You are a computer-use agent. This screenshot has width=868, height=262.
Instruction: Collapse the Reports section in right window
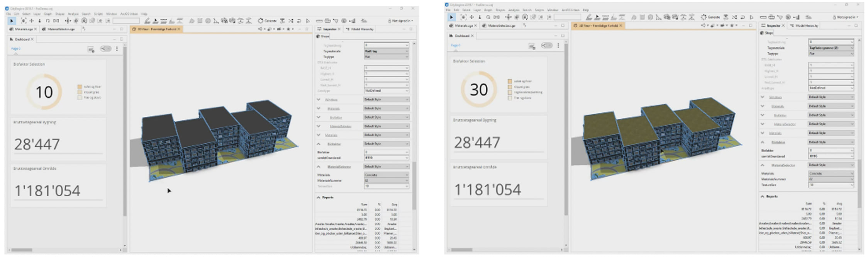(x=763, y=196)
